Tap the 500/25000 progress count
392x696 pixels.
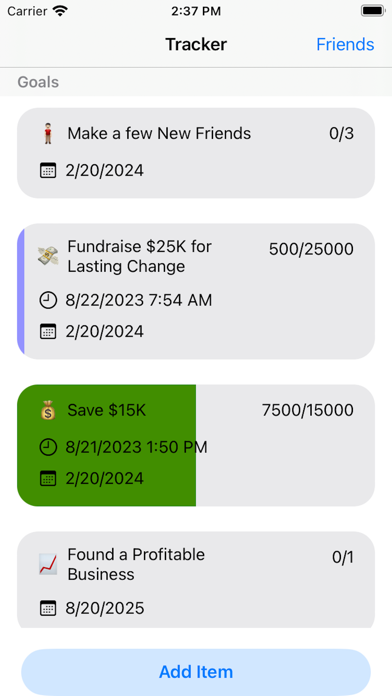tap(311, 249)
